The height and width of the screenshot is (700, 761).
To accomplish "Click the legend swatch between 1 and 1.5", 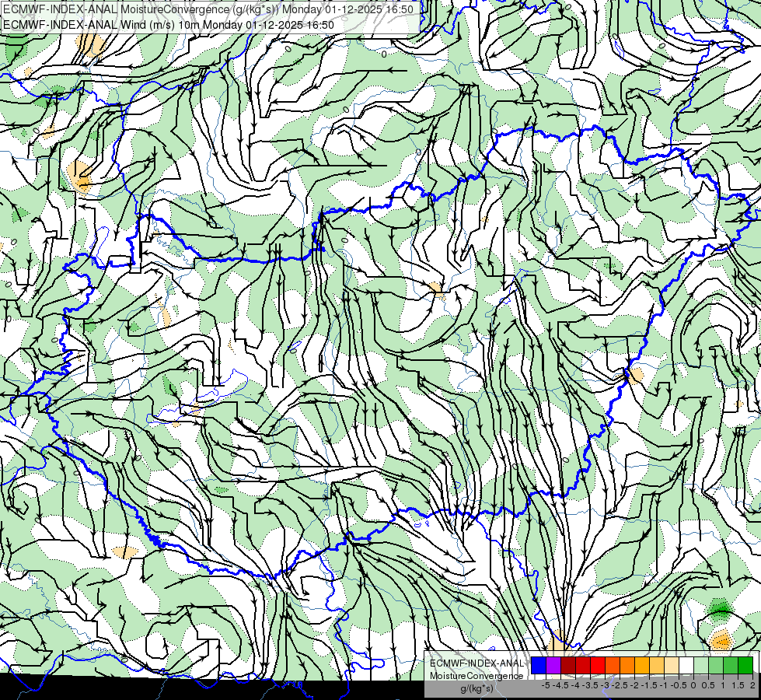I will pos(731,665).
